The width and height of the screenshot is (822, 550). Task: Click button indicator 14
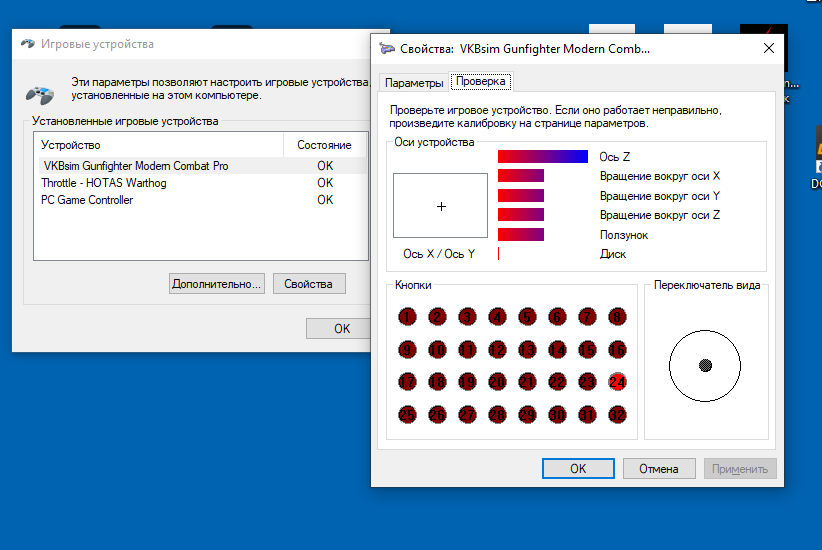click(x=557, y=350)
